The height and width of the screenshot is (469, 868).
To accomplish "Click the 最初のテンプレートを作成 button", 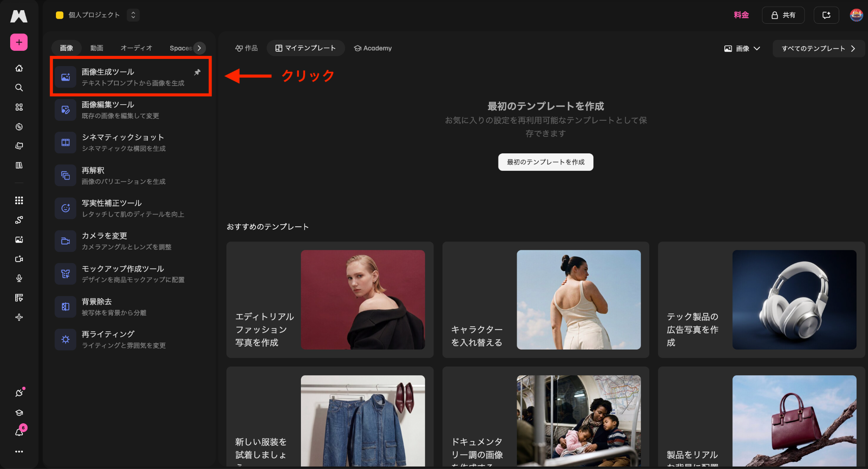I will [545, 162].
